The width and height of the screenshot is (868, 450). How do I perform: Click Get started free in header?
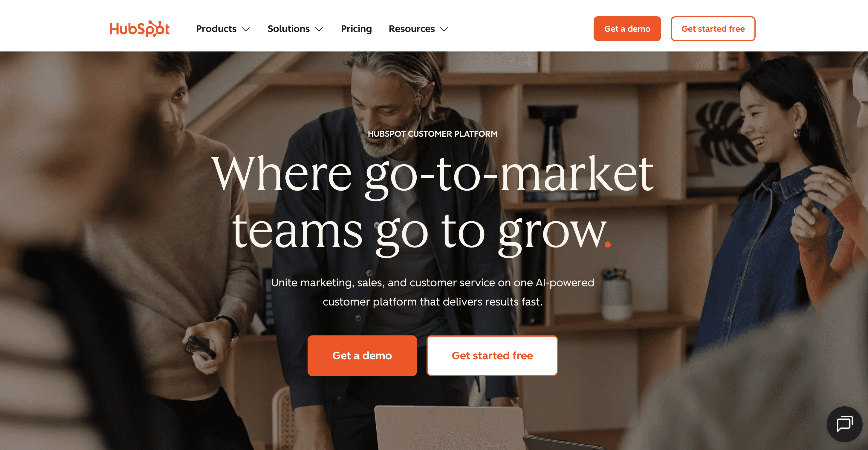tap(713, 29)
